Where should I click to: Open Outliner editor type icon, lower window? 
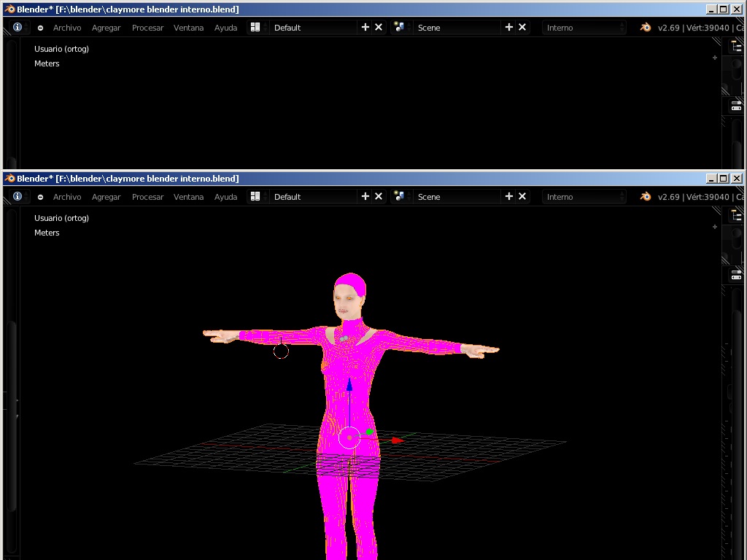[737, 216]
